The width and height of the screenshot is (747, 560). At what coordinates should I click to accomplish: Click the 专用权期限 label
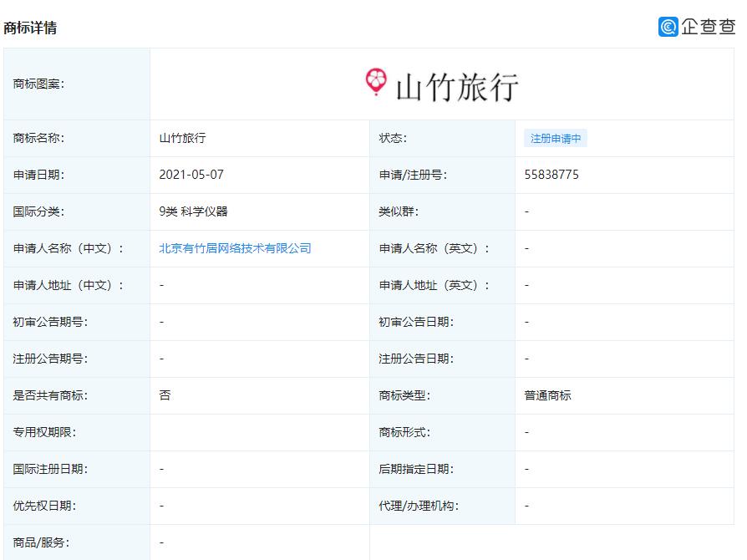pyautogui.click(x=44, y=432)
